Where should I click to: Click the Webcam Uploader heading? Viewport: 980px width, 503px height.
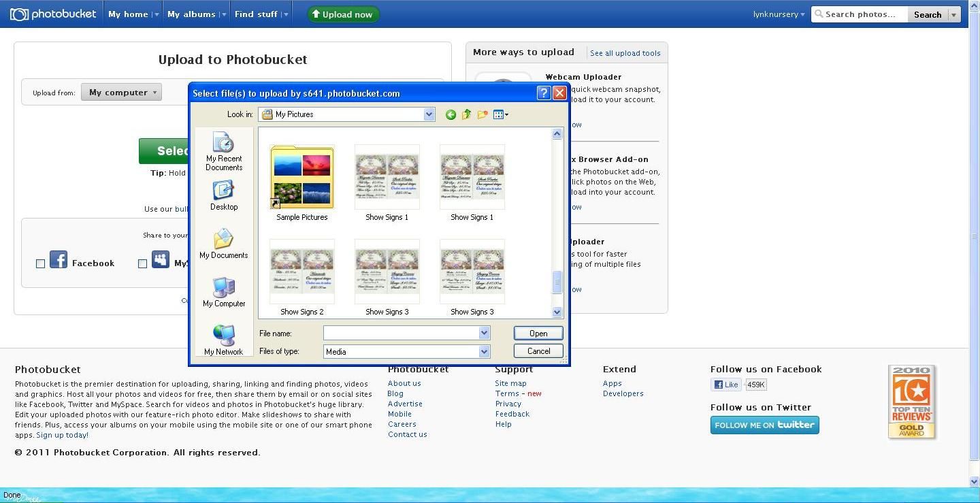tap(583, 77)
